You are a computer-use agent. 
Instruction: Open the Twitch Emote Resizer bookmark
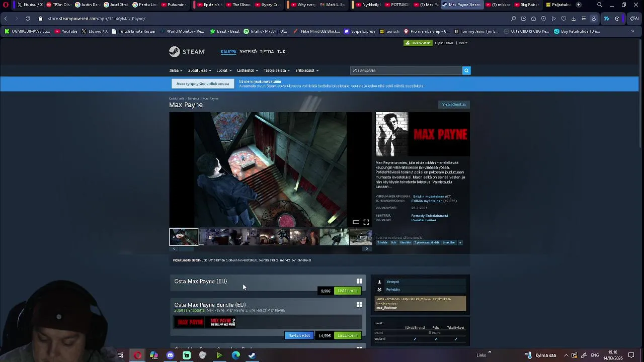(134, 31)
